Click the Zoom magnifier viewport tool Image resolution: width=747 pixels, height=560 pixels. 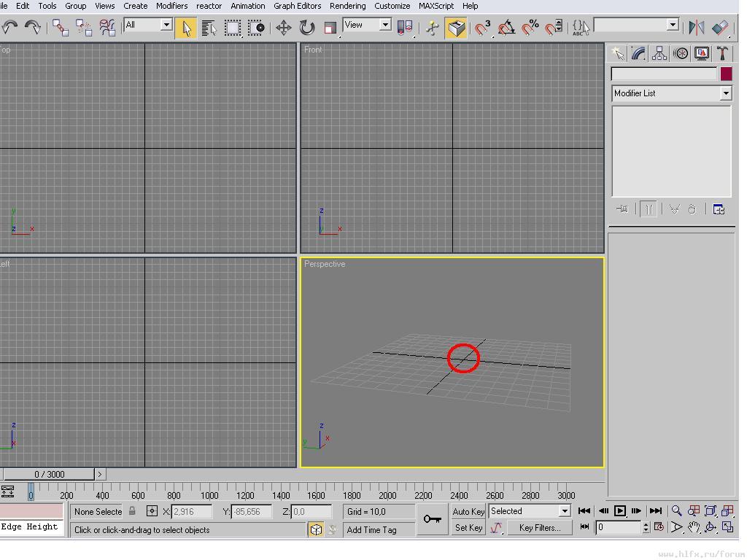677,511
